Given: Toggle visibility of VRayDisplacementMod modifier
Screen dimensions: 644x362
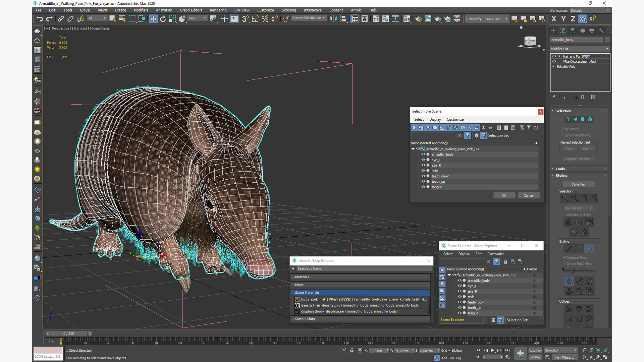Looking at the screenshot, I should point(554,61).
